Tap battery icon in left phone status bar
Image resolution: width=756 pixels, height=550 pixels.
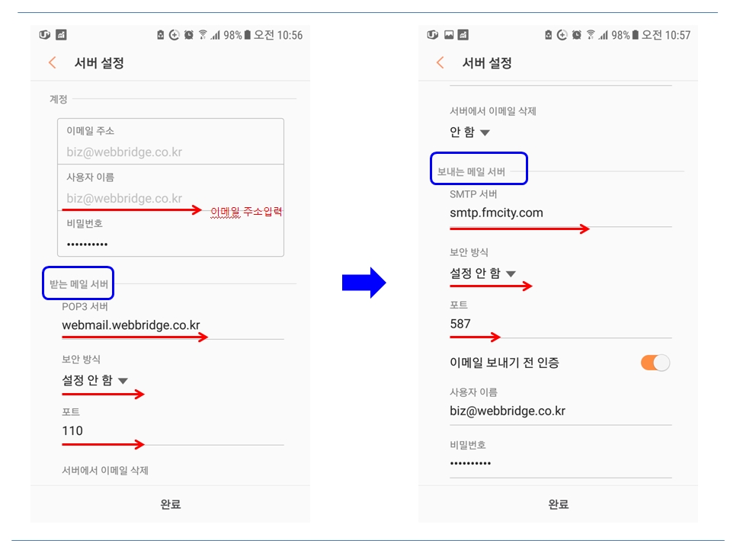point(248,35)
